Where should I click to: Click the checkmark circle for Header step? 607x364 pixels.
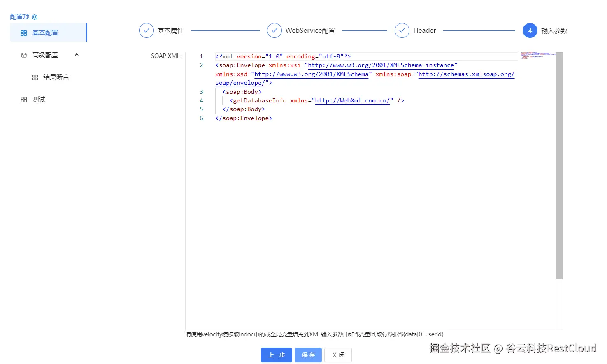pos(402,30)
